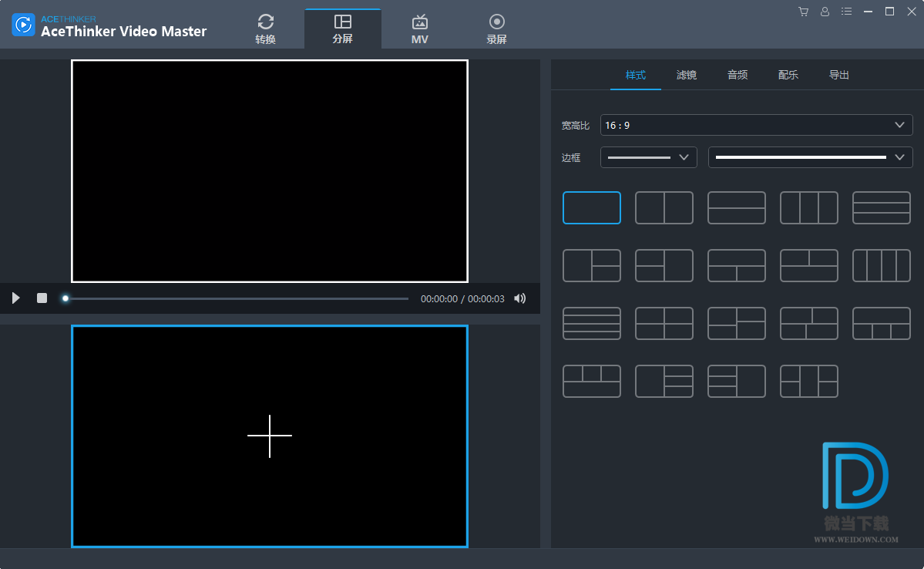Open the border color dropdown
924x569 pixels.
pos(810,157)
